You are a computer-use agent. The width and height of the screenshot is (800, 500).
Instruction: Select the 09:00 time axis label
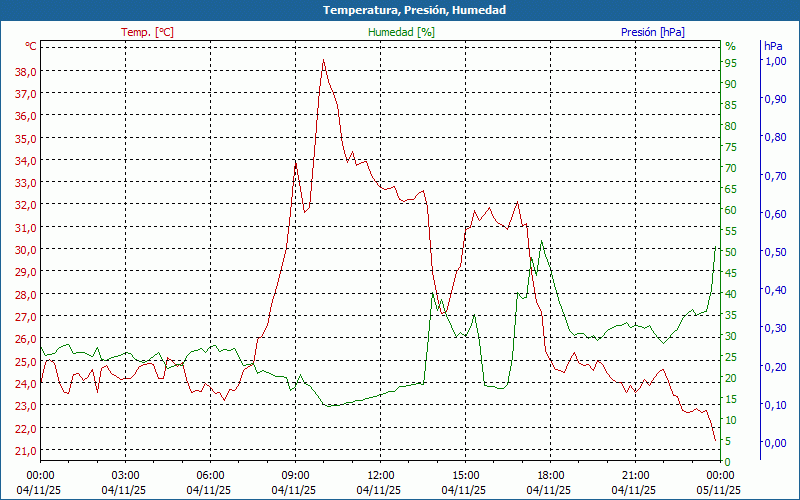pyautogui.click(x=295, y=475)
